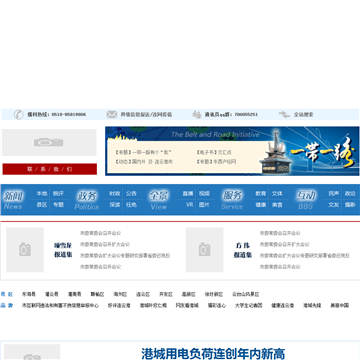Viewport: 360px width, 360px height.
Task: Open the 全景 View section
Action: click(x=159, y=200)
